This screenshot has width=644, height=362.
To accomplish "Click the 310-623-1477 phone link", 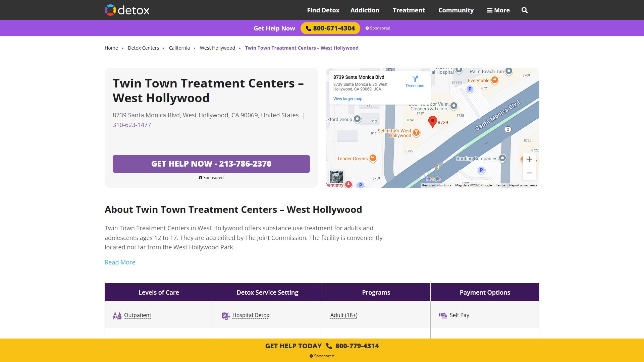I will (x=132, y=125).
